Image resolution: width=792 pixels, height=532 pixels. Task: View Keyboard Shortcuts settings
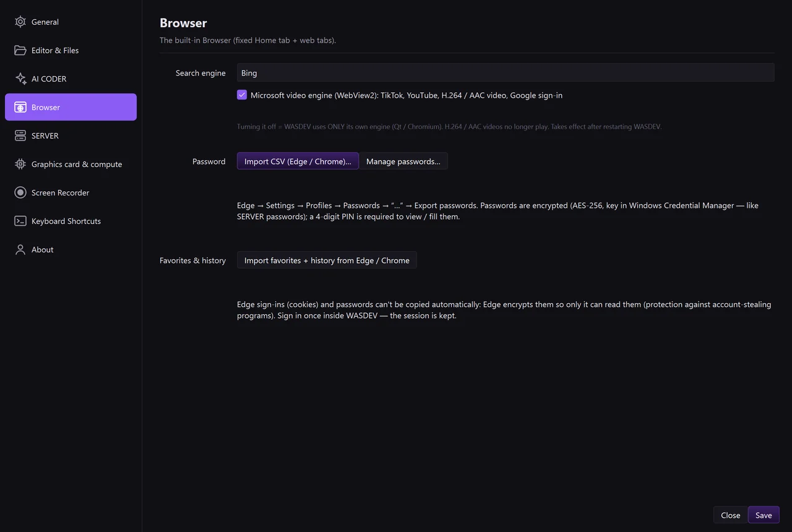tap(71, 221)
